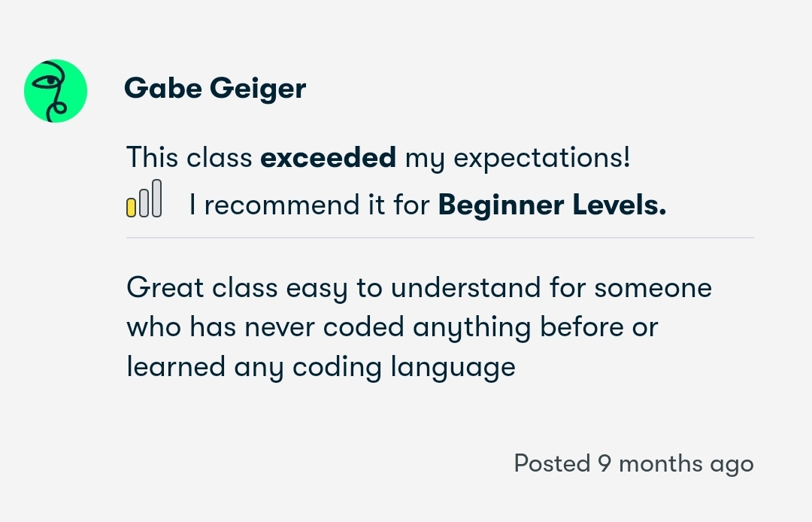
Task: Click the tallest gray bar of the level icon
Action: [156, 199]
